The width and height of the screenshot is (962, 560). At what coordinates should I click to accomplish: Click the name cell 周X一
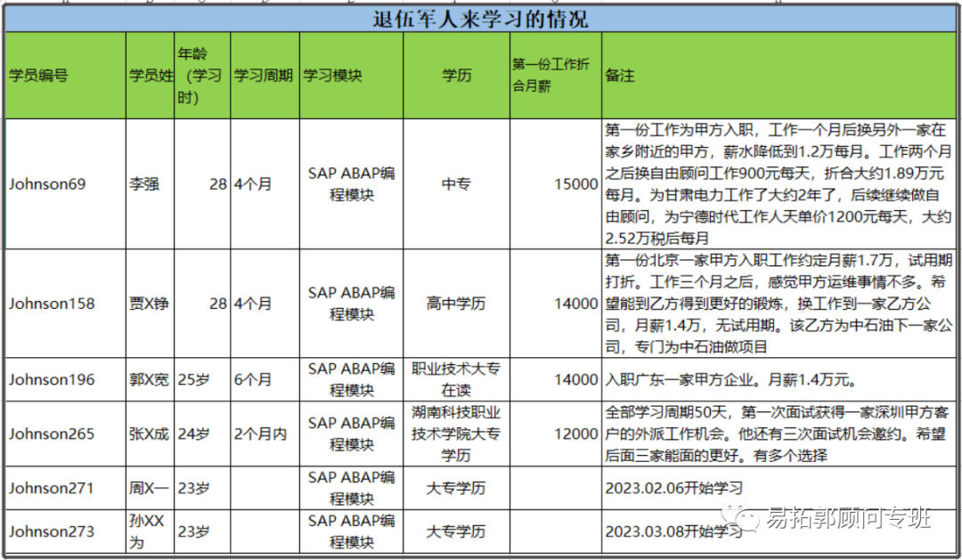click(151, 488)
